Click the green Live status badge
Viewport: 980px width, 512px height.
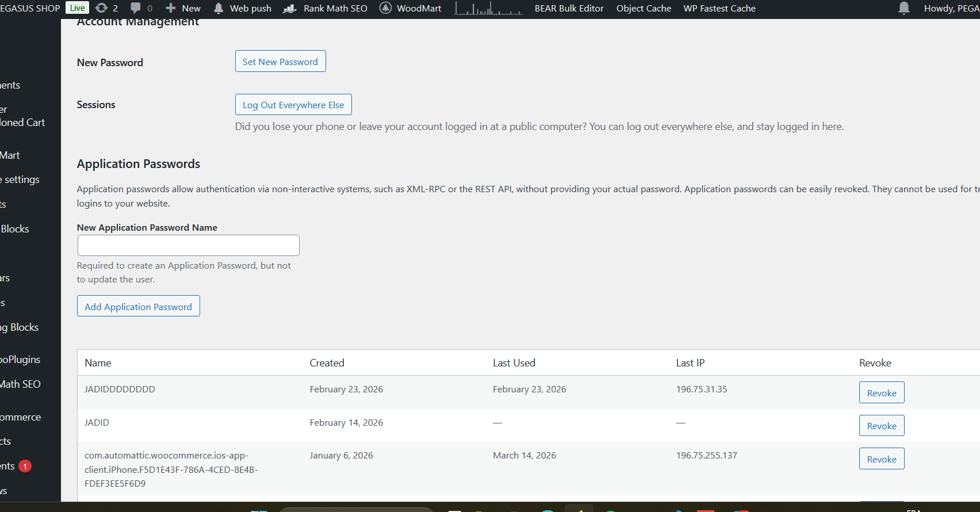[78, 8]
